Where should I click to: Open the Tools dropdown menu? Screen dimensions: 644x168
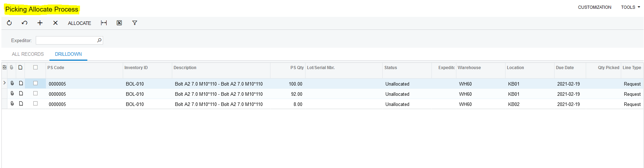click(630, 7)
